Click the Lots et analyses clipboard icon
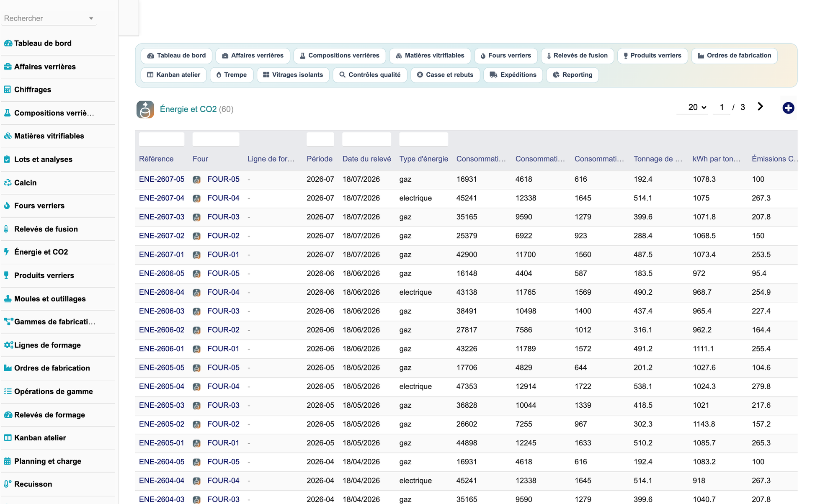Screen dimensions: 815x504 pos(7,159)
